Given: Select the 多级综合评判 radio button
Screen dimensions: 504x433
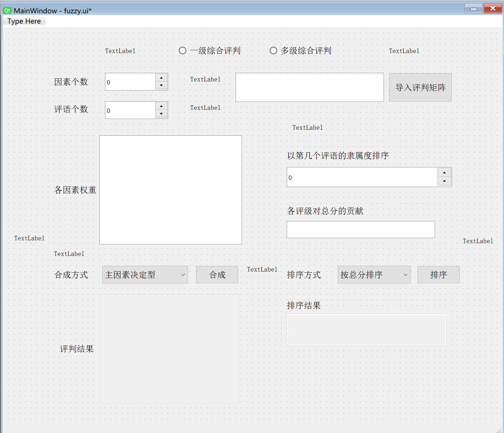Looking at the screenshot, I should [x=301, y=51].
